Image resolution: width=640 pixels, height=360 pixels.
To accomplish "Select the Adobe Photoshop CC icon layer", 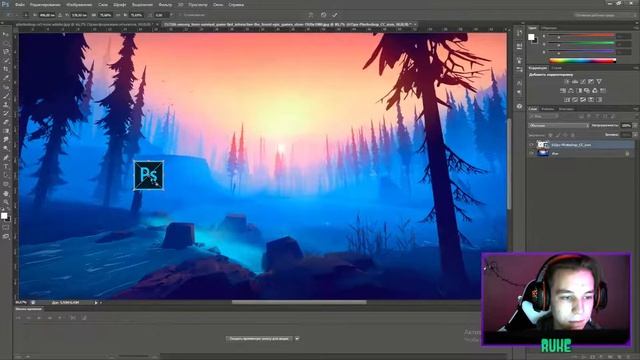I will coord(581,144).
